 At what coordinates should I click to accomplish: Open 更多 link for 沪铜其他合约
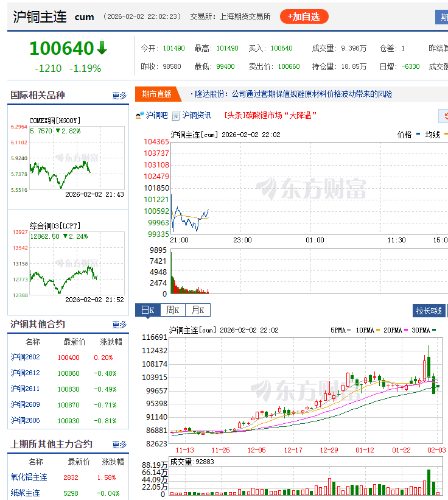click(119, 325)
